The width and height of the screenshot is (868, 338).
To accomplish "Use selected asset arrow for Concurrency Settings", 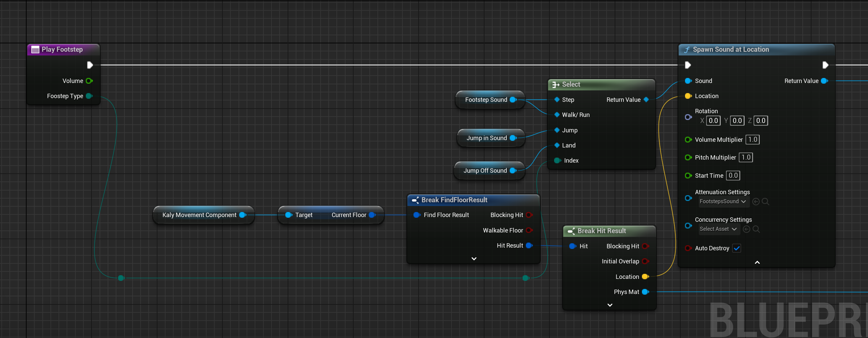I will pos(746,229).
